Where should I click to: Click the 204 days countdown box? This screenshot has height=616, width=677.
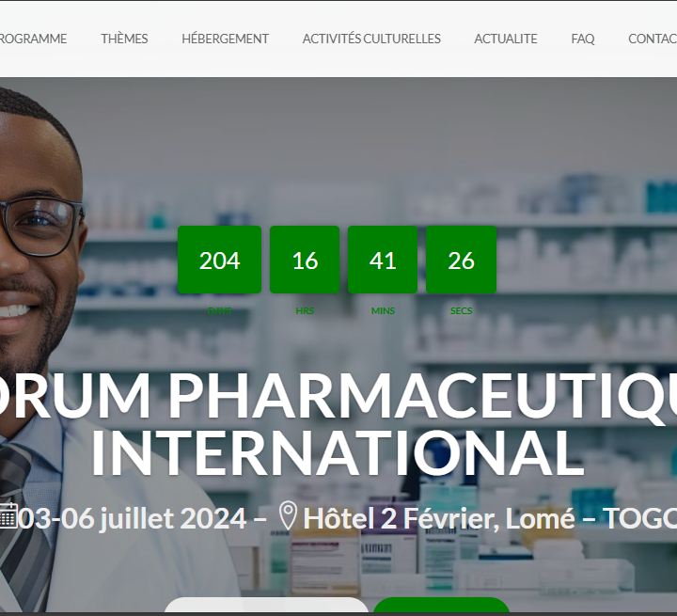(x=219, y=260)
